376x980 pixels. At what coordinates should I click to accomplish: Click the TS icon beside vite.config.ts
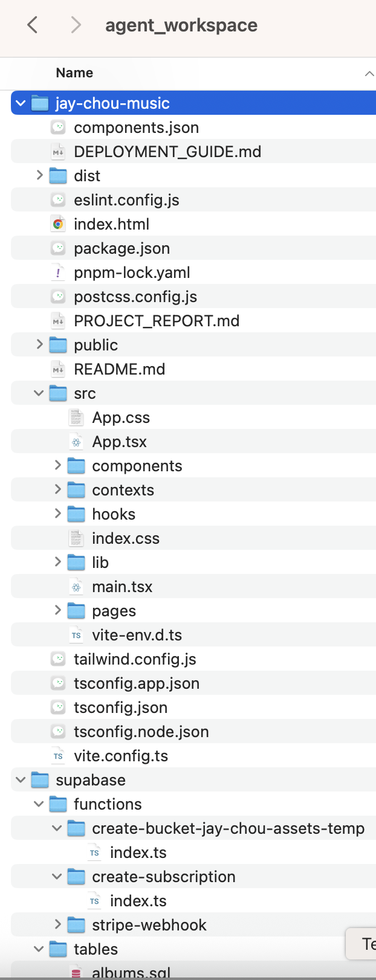click(x=58, y=756)
